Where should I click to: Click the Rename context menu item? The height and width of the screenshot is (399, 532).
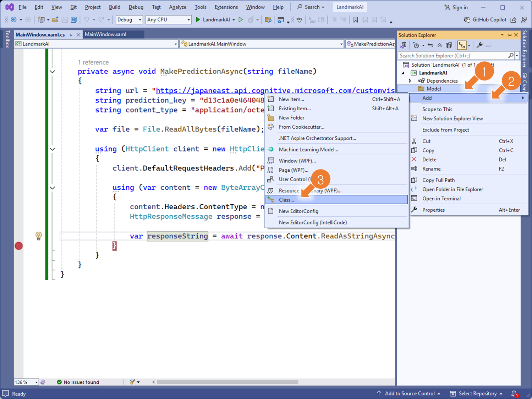pos(468,169)
